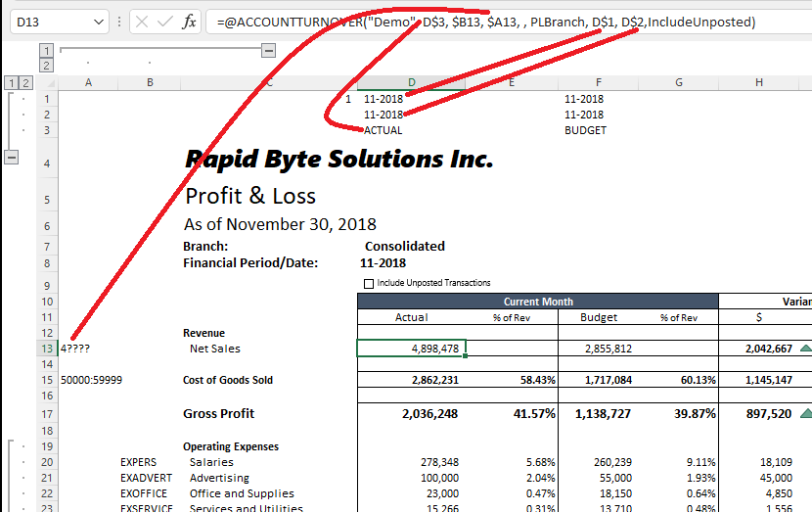The image size is (812, 513).
Task: Select row 13 header
Action: (47, 349)
